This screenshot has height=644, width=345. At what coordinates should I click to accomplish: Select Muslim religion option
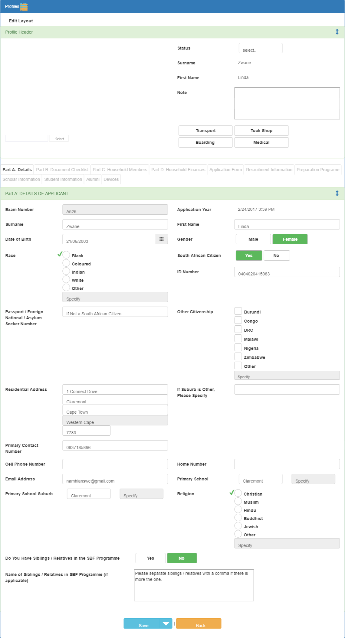coord(238,501)
